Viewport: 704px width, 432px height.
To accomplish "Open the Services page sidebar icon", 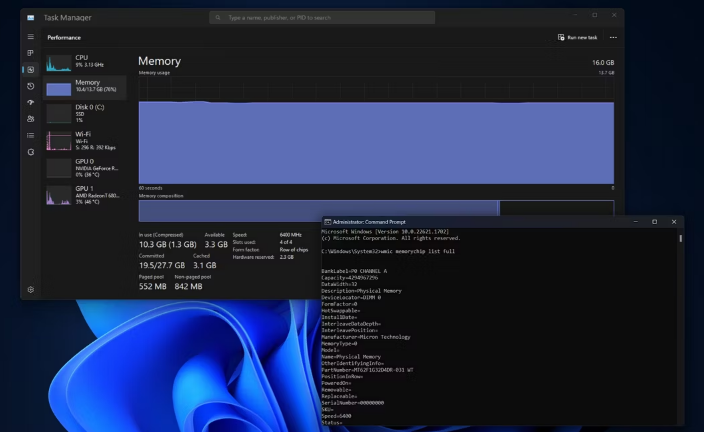I will point(31,152).
